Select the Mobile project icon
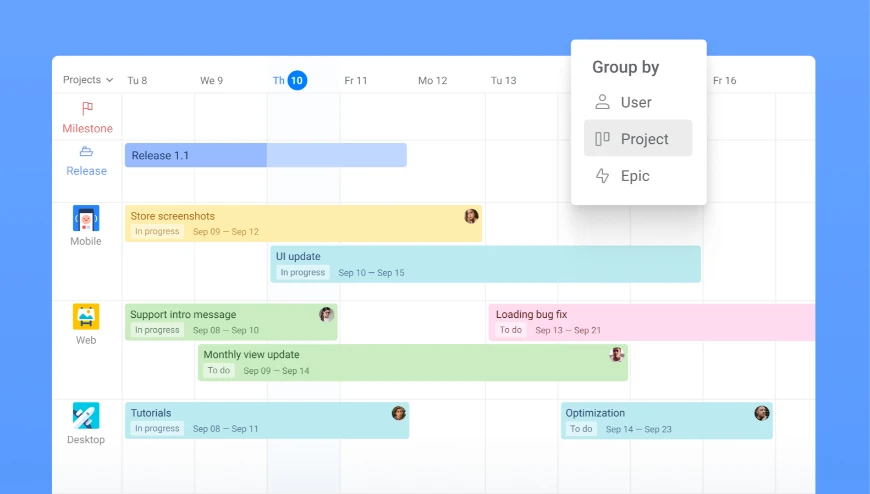The height and width of the screenshot is (494, 870). coord(86,218)
